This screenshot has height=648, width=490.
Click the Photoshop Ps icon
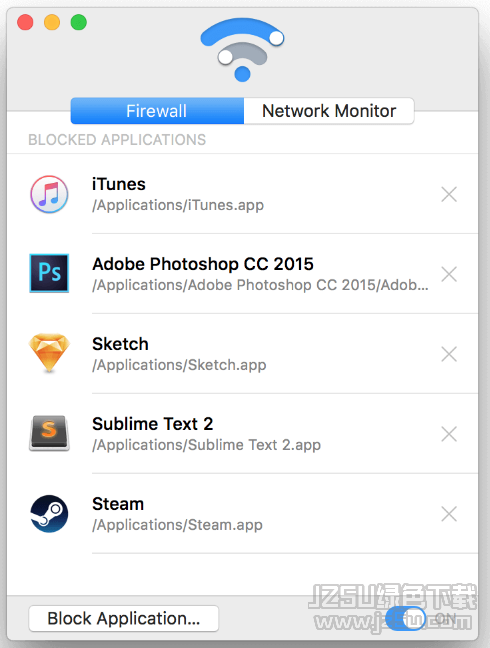click(x=49, y=273)
